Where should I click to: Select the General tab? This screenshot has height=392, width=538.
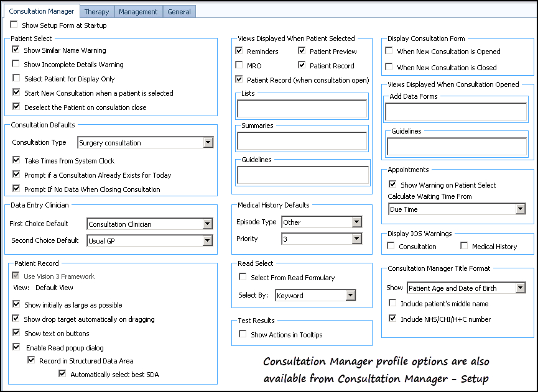pyautogui.click(x=180, y=12)
